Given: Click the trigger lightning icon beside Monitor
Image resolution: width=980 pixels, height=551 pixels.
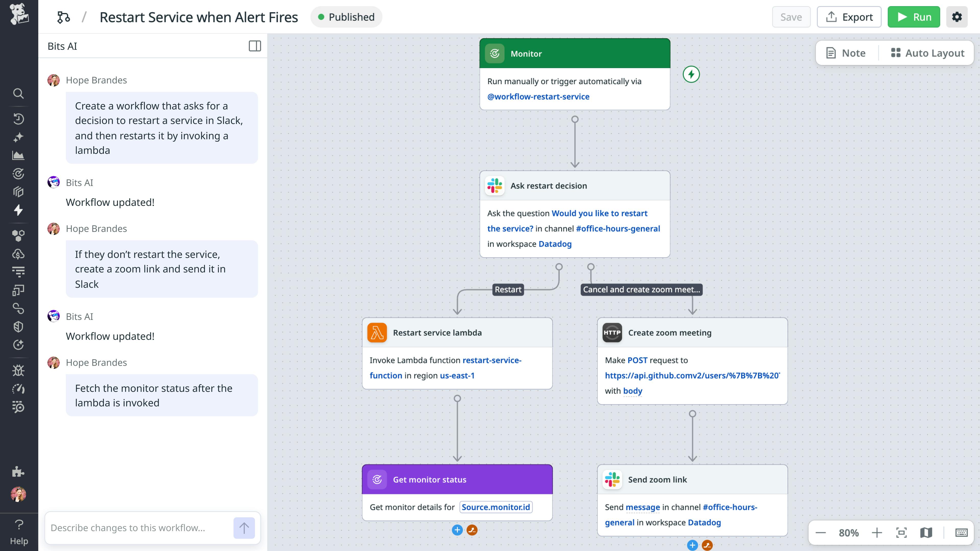Looking at the screenshot, I should click(691, 74).
